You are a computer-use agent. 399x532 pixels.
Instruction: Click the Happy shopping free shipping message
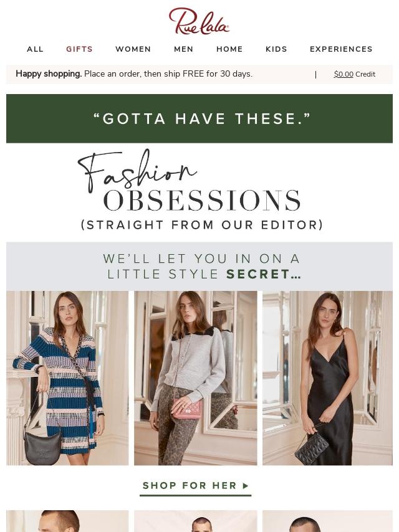pos(134,74)
